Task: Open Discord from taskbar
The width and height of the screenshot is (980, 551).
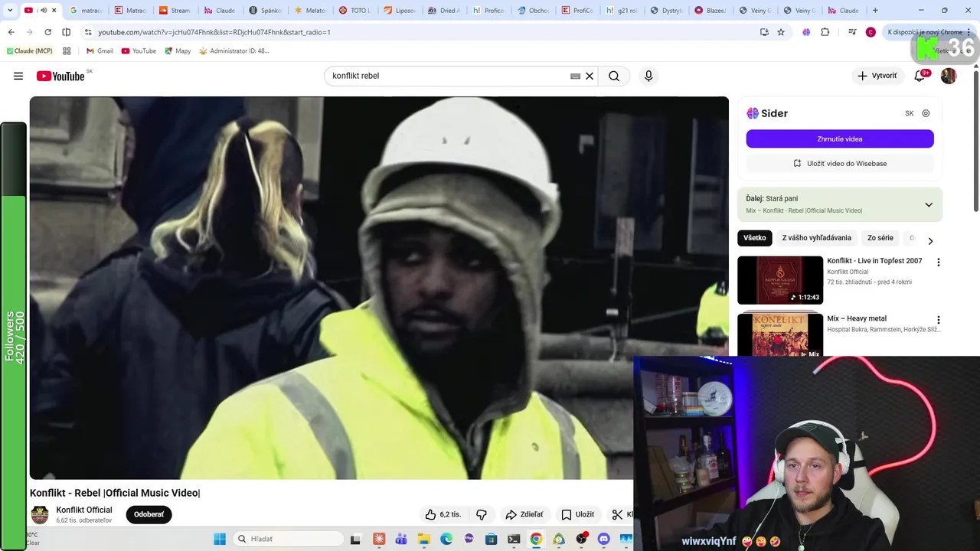Action: coord(603,539)
